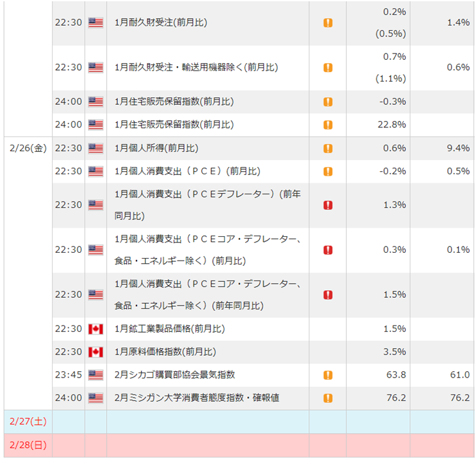
Task: Click the orange importance icon for 耐久財受注・輸送用機器除く
Action: tap(328, 68)
